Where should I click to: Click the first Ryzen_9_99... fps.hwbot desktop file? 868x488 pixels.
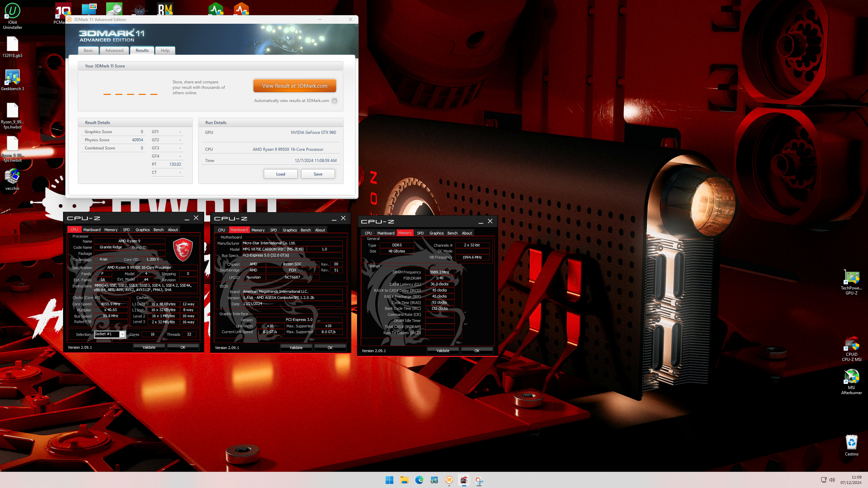pos(13,116)
